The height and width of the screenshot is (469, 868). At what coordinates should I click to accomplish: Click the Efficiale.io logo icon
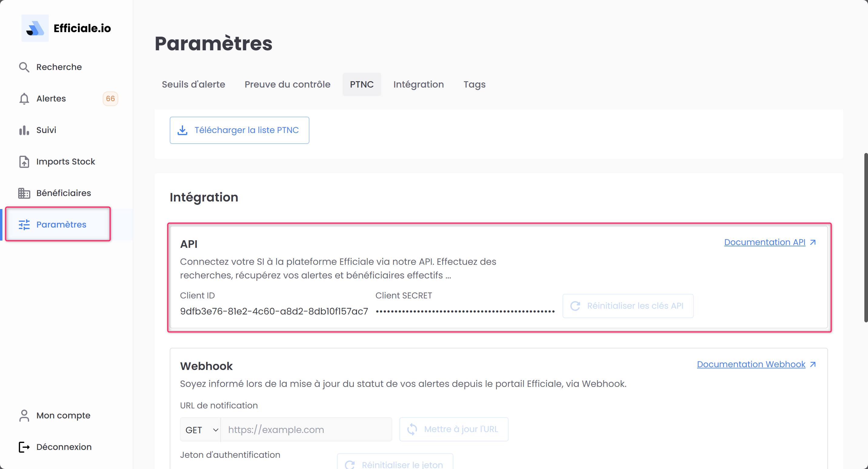35,28
